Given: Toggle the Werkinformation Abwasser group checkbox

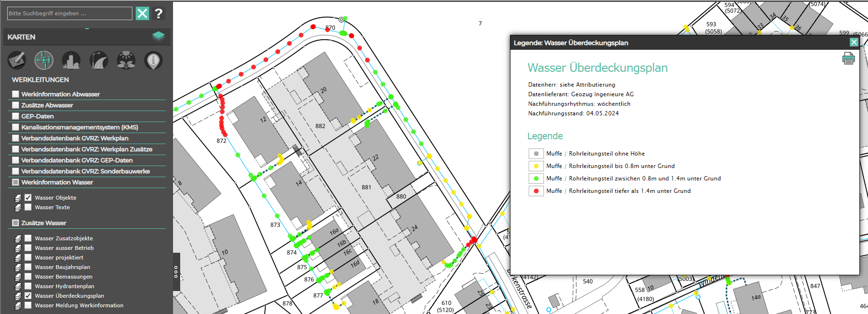Looking at the screenshot, I should pos(16,94).
